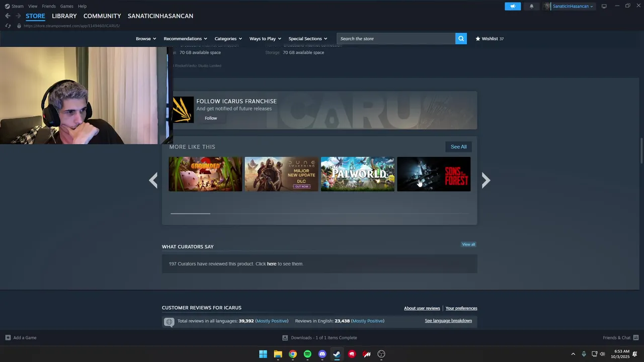644x362 pixels.
Task: Open the Friends & Chat icon
Action: [636, 338]
